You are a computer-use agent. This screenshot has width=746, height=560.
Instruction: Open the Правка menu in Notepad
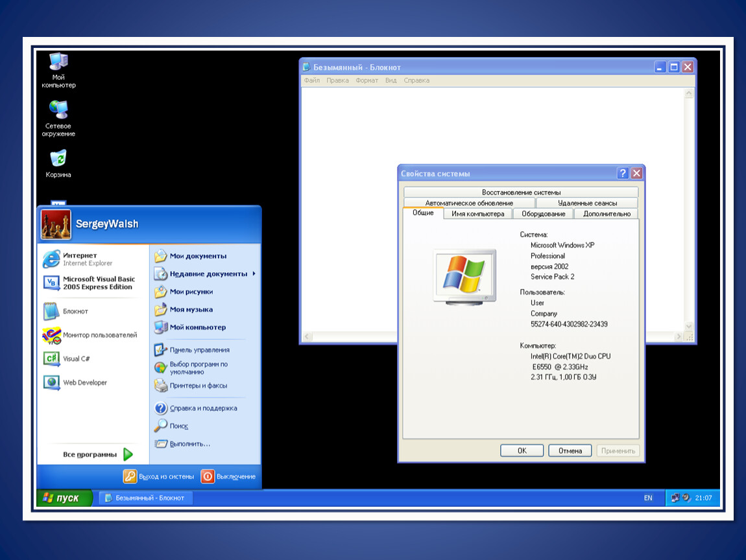point(337,80)
